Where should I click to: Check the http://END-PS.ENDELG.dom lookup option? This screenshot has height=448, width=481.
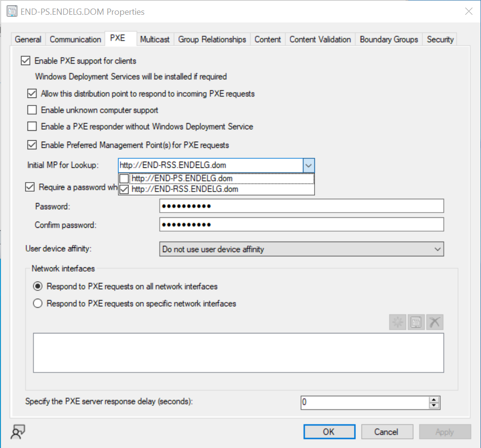click(125, 178)
